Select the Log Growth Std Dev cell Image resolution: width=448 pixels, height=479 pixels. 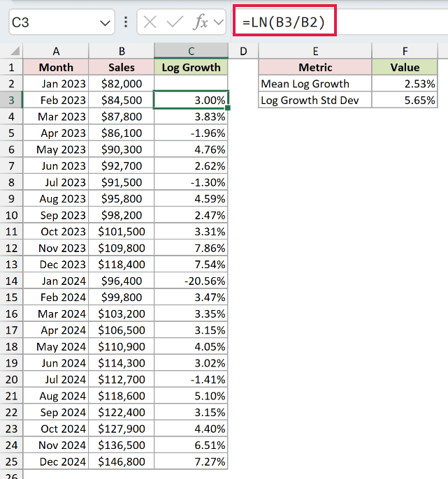click(x=315, y=100)
